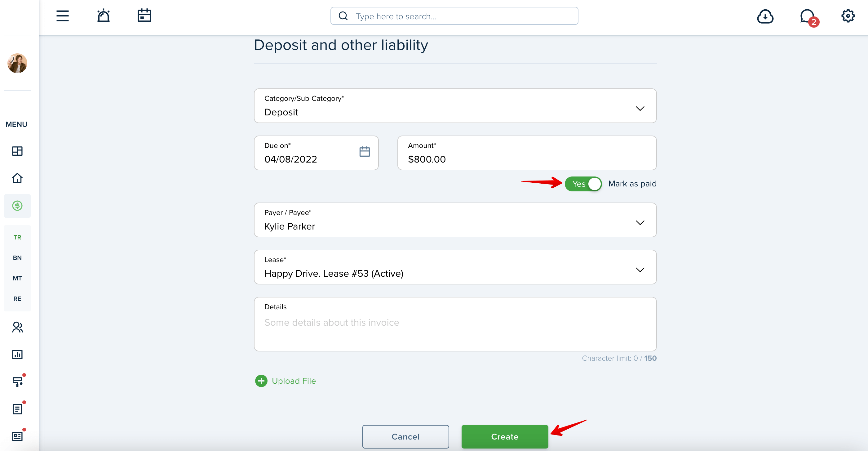
Task: Click the user profile avatar
Action: [17, 63]
